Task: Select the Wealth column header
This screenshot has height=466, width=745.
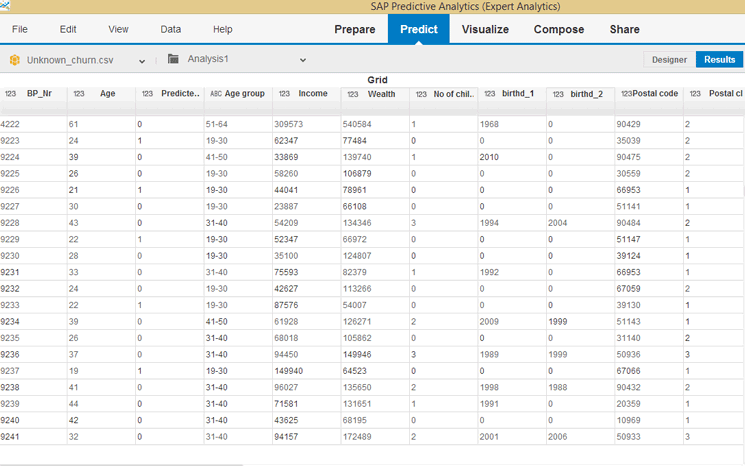Action: (375, 94)
